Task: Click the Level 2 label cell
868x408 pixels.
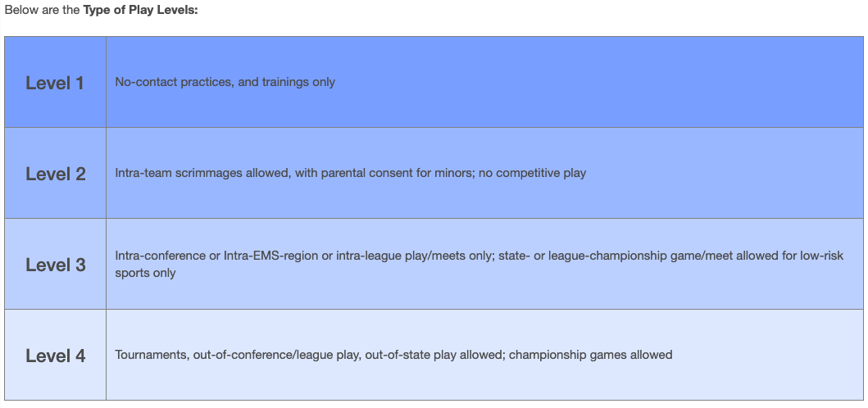Action: (x=56, y=173)
